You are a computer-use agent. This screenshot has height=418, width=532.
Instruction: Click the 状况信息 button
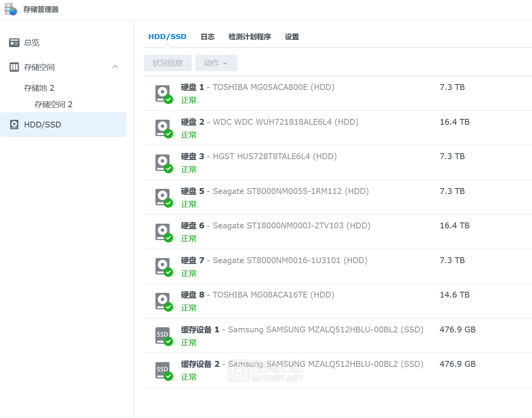(168, 63)
